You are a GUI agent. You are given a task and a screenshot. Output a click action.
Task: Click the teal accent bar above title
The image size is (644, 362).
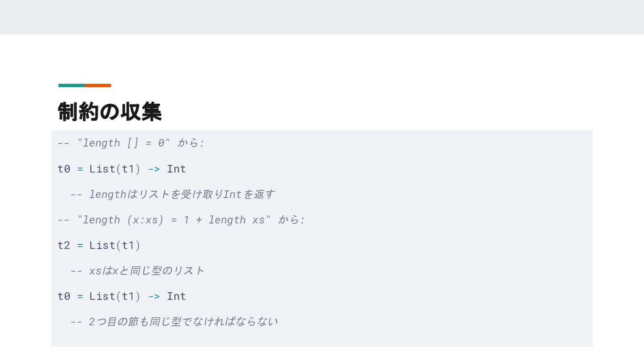click(x=72, y=85)
